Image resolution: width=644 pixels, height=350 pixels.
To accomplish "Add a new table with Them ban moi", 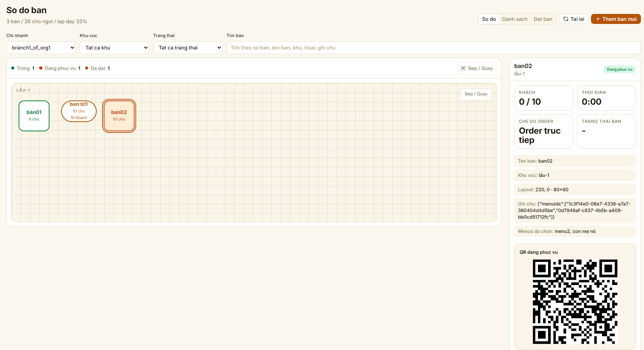I will click(616, 19).
